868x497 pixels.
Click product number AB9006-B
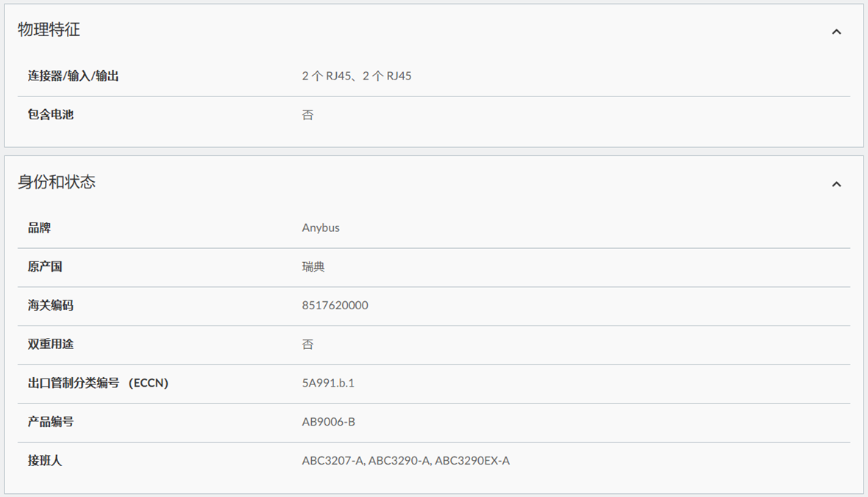329,422
